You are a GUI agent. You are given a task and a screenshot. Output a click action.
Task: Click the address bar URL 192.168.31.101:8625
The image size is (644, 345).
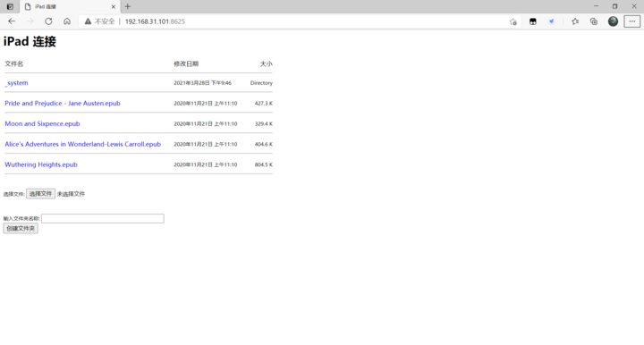click(155, 21)
